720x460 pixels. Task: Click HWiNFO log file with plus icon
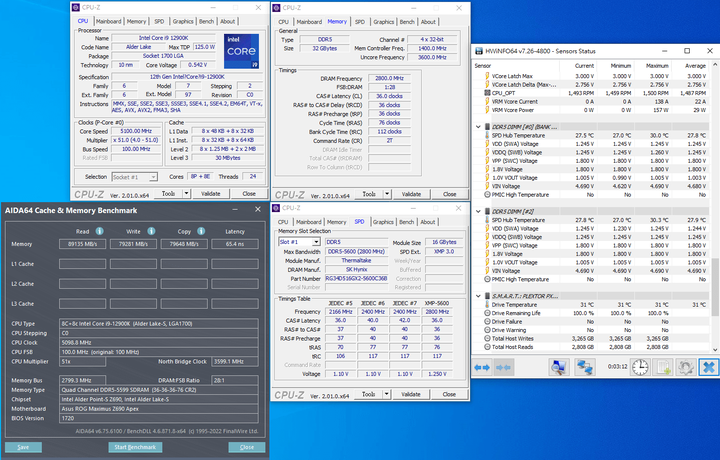664,367
